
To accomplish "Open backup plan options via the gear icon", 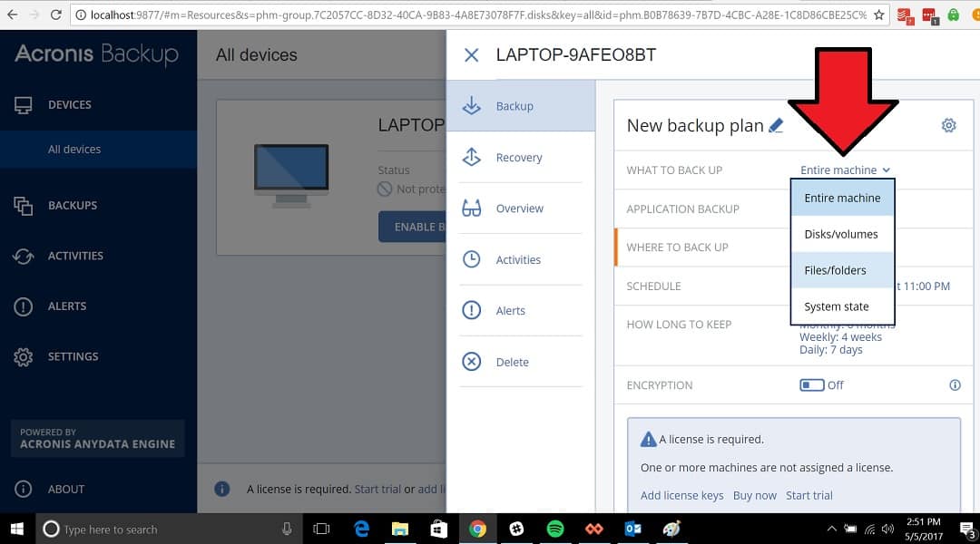I will (948, 125).
